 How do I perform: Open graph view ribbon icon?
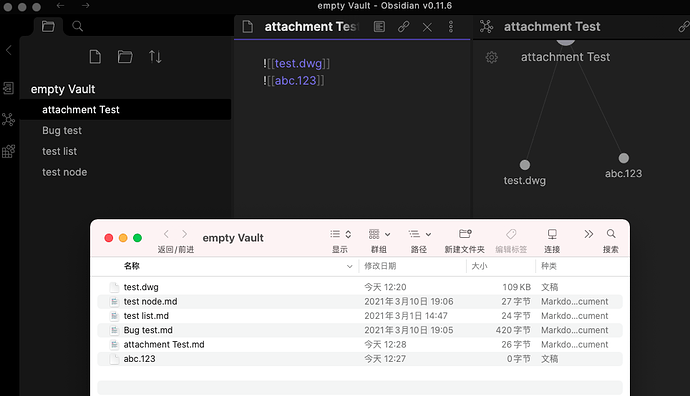[x=8, y=119]
